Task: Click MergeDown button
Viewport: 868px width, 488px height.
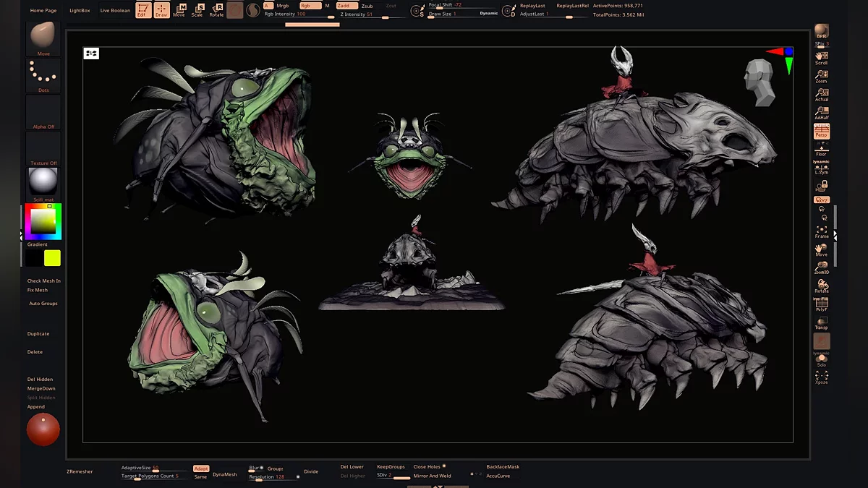Action: pyautogui.click(x=41, y=389)
